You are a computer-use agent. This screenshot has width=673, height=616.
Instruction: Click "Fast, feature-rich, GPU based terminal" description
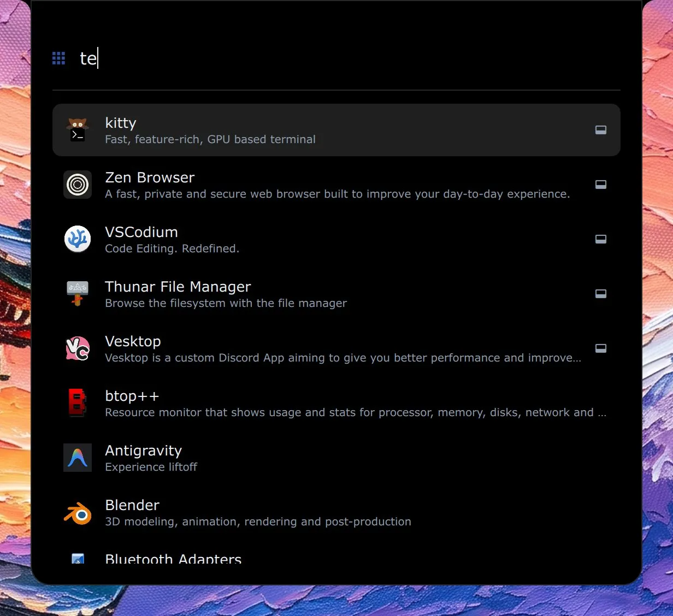[x=210, y=139]
